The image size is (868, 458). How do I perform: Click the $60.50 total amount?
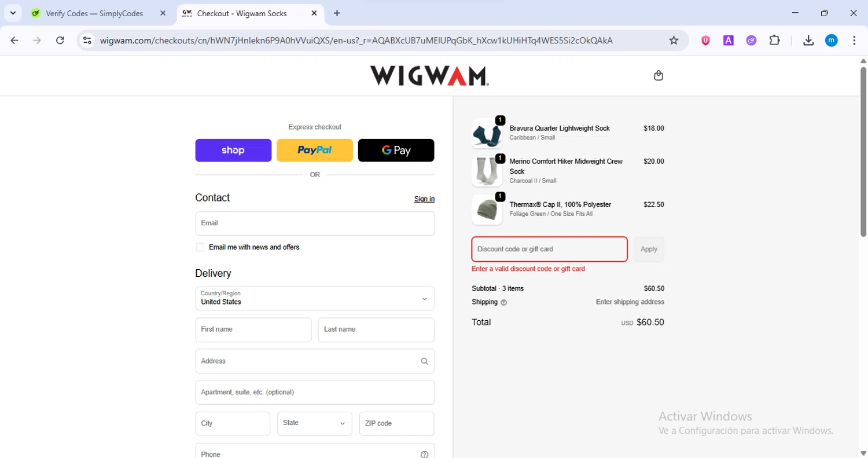pyautogui.click(x=650, y=323)
